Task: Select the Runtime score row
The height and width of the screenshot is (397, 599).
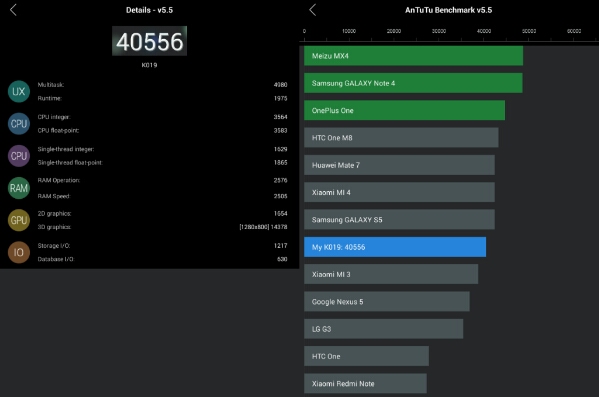Action: point(162,98)
